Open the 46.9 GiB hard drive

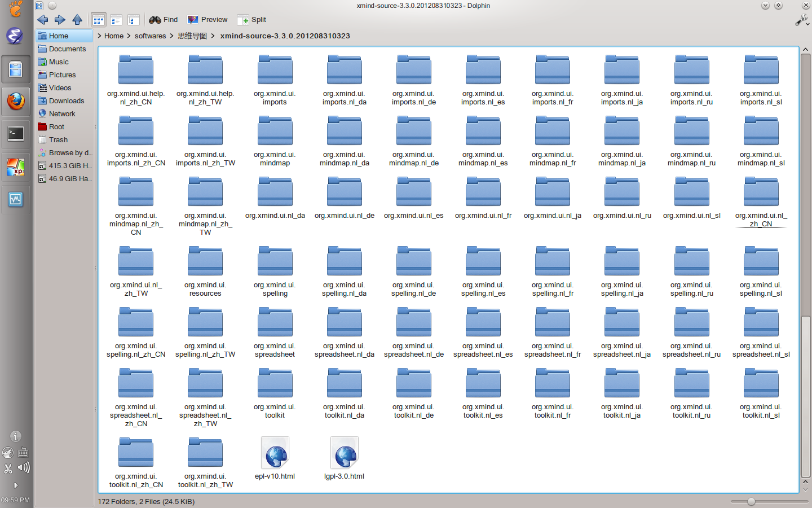pyautogui.click(x=64, y=178)
